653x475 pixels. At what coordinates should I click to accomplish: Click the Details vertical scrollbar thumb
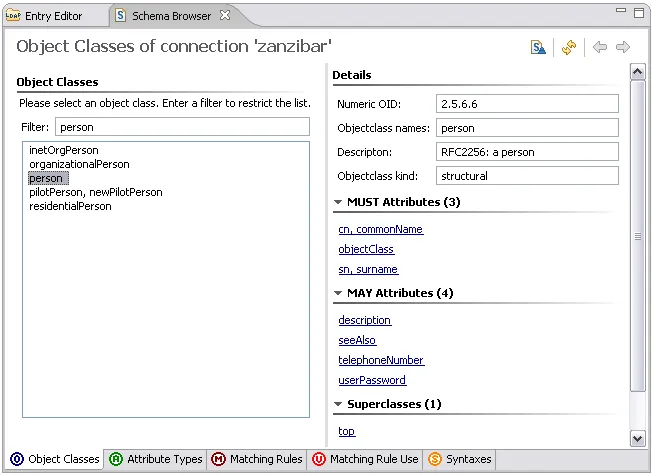click(x=638, y=236)
